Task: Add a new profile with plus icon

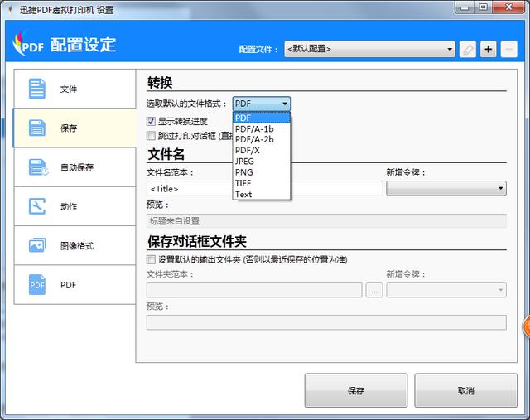Action: tap(489, 49)
